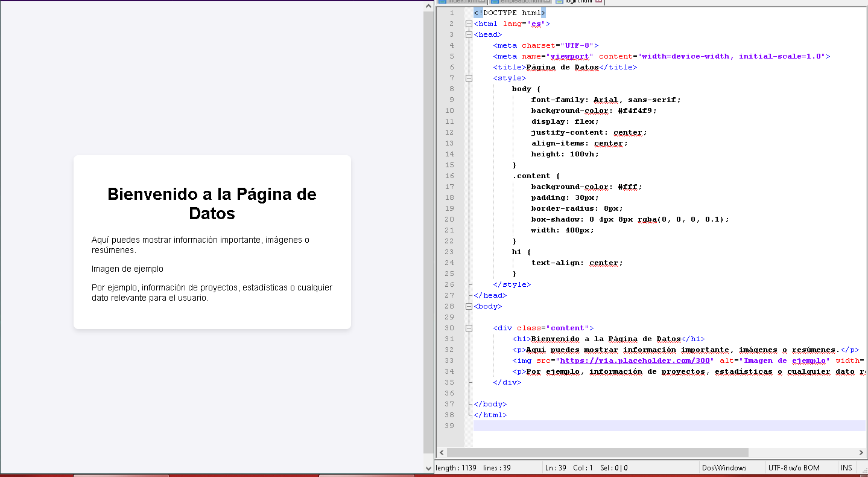Click the vertical scrollbar of the preview pane
Image resolution: width=868 pixels, height=477 pixels.
(428, 235)
